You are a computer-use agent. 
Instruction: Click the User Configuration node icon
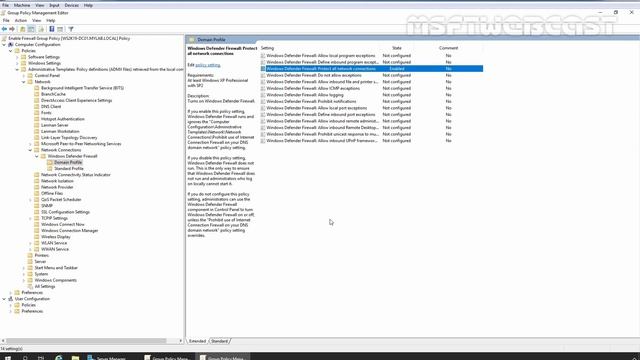[11, 299]
